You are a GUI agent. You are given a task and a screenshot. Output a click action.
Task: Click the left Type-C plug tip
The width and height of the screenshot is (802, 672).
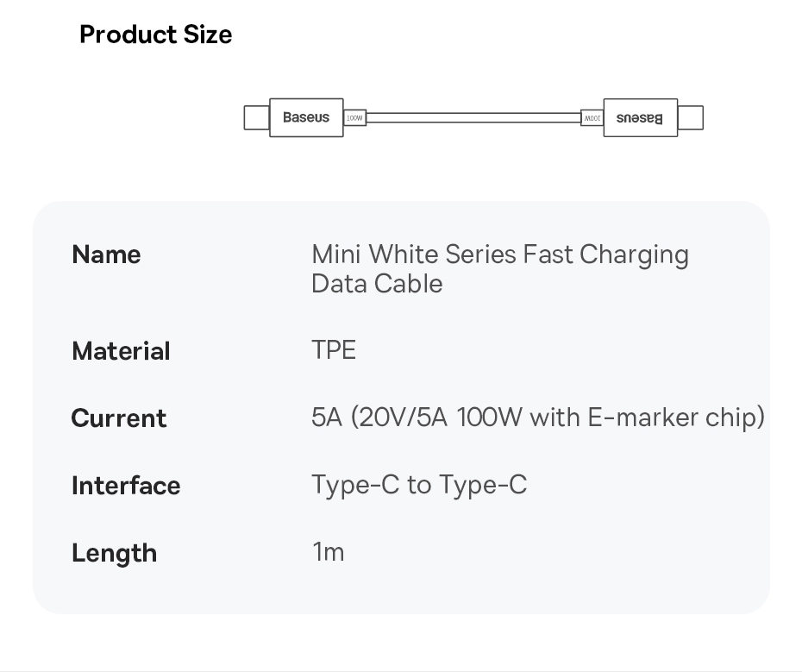(256, 117)
